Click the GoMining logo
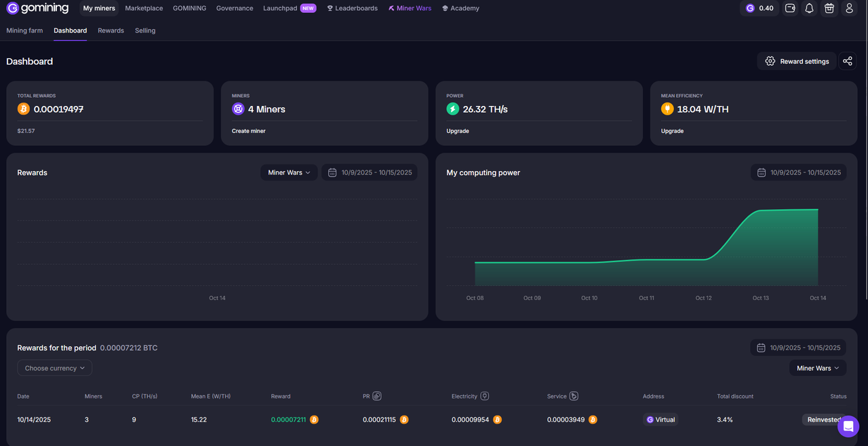The image size is (868, 446). pos(37,8)
